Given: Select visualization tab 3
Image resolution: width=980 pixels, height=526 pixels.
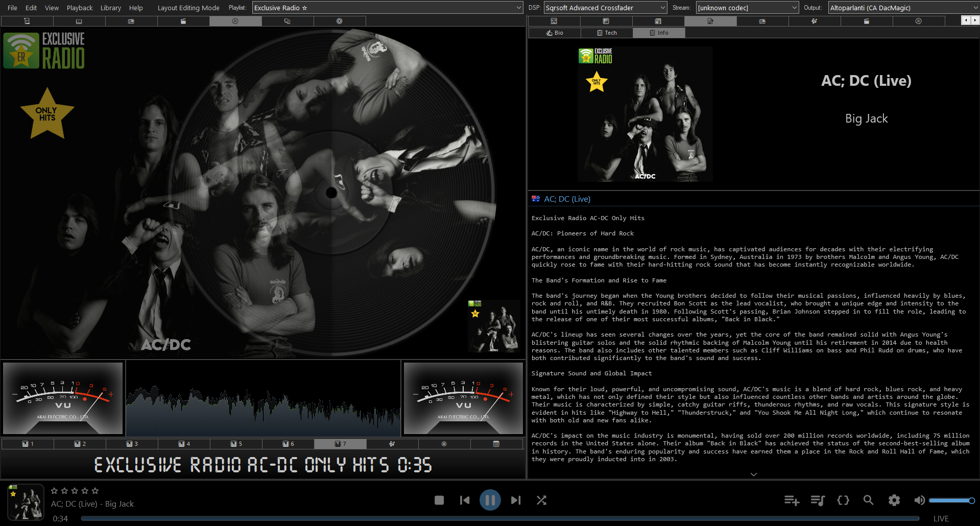Looking at the screenshot, I should 132,444.
